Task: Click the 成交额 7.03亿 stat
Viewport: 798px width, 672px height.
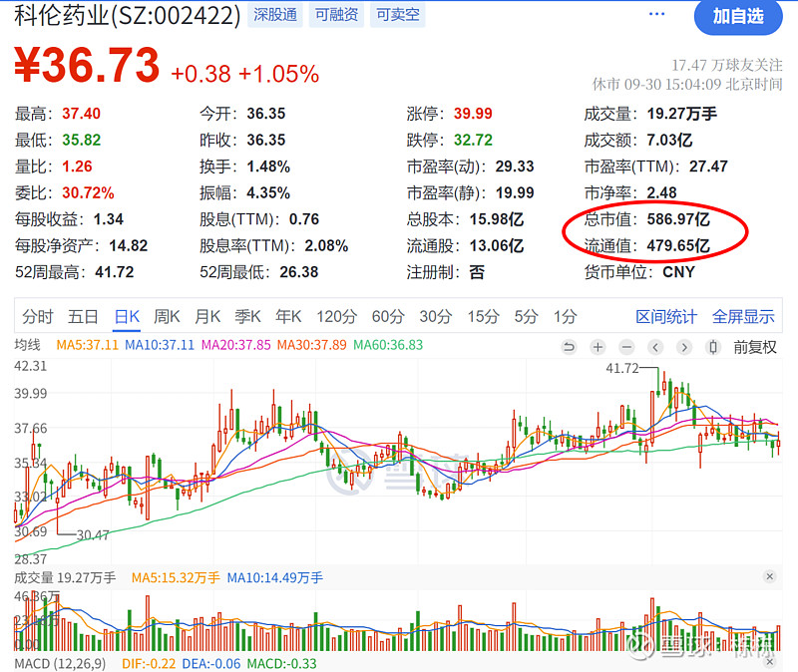Action: tap(638, 140)
